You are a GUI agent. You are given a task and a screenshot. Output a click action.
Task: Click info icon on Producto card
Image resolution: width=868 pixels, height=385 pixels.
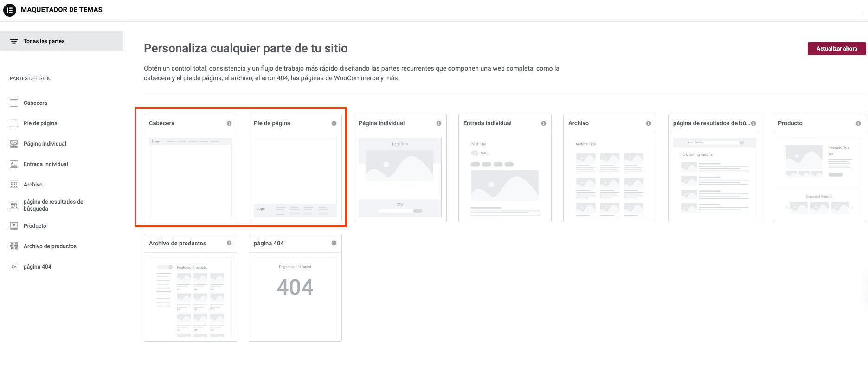coord(858,123)
